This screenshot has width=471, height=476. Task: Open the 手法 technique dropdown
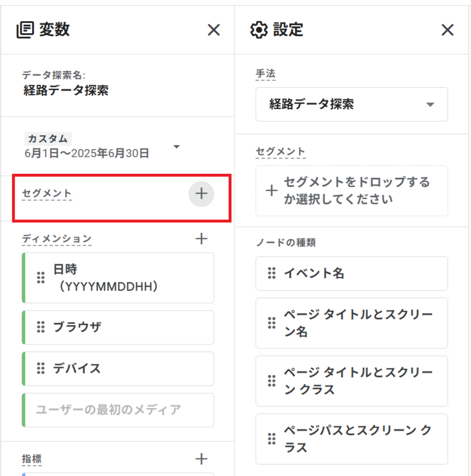click(x=351, y=104)
